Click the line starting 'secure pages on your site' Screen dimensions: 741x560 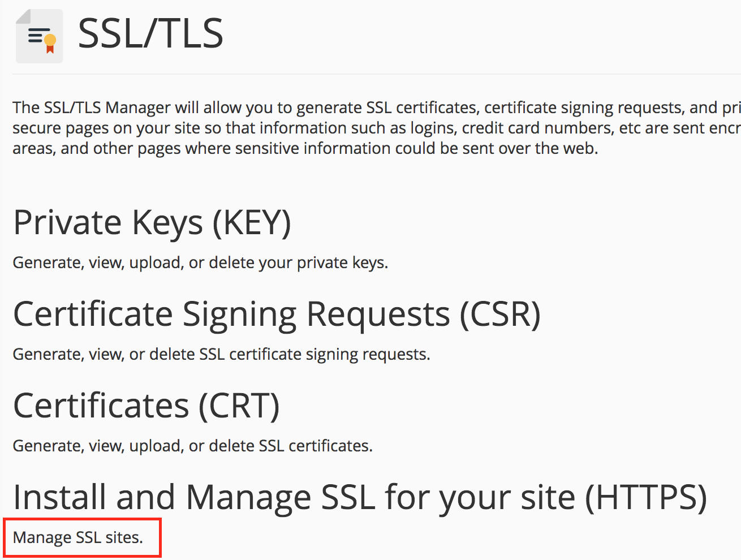377,128
